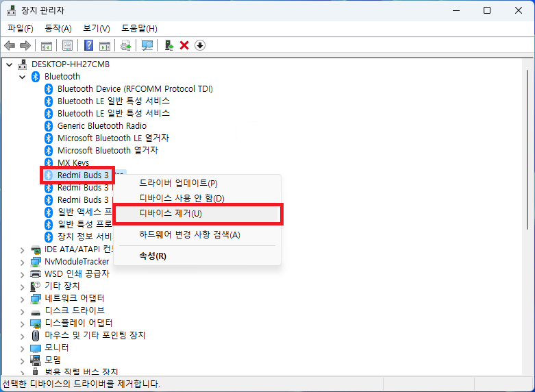Click the 네트워크 어댑터 icon
The image size is (535, 392).
[36, 299]
